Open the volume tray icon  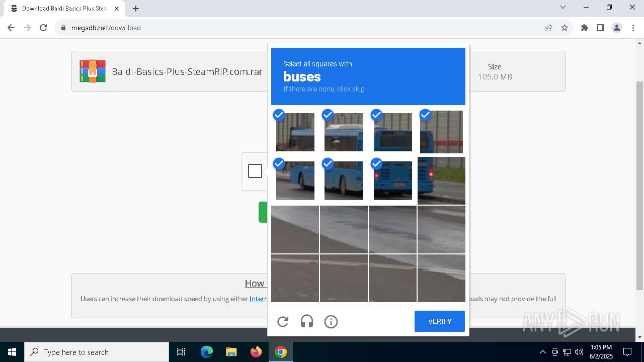[x=579, y=352]
